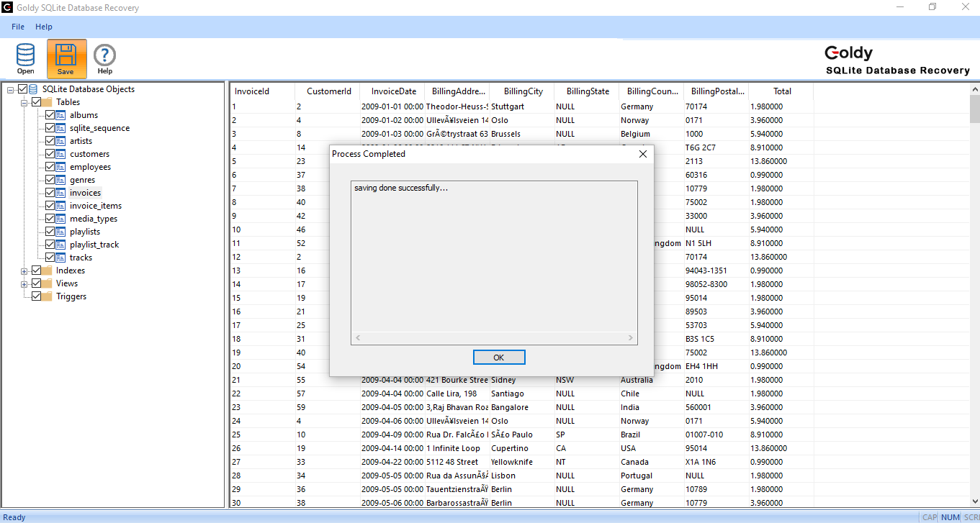Select the invoice_items tree item
Image resolution: width=980 pixels, height=523 pixels.
tap(96, 206)
